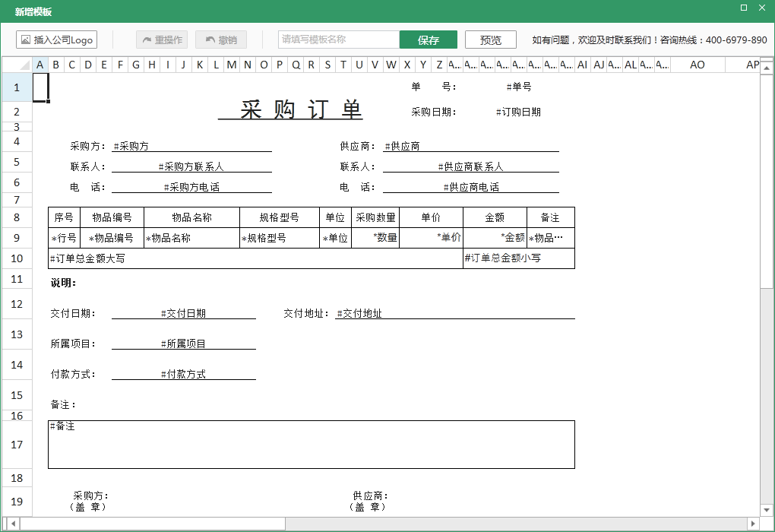Click the horizontal scrollbar right arrow
This screenshot has height=532, width=775.
pyautogui.click(x=752, y=524)
